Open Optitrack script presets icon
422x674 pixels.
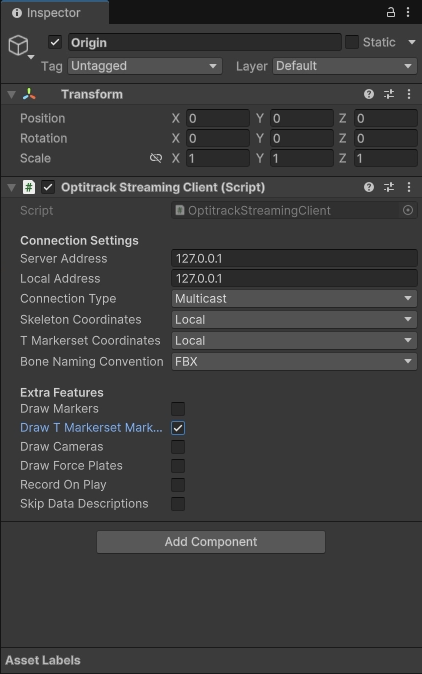click(389, 187)
